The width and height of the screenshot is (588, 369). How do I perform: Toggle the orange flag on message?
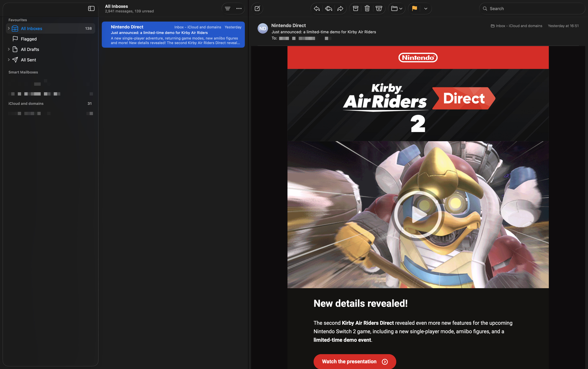(x=414, y=8)
